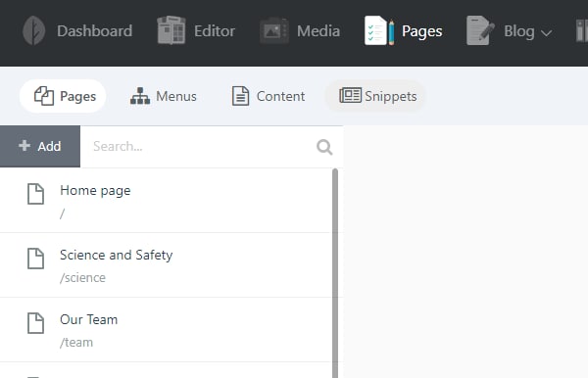Switch to the Pages sub-tab
The height and width of the screenshot is (378, 588).
[x=63, y=96]
